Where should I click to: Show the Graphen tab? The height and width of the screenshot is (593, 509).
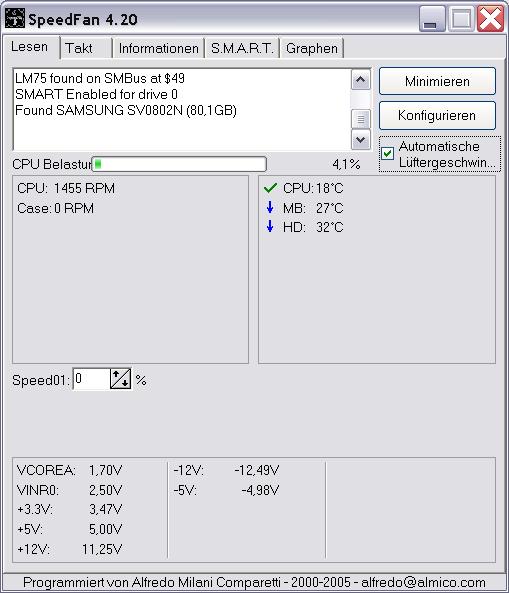tap(312, 48)
